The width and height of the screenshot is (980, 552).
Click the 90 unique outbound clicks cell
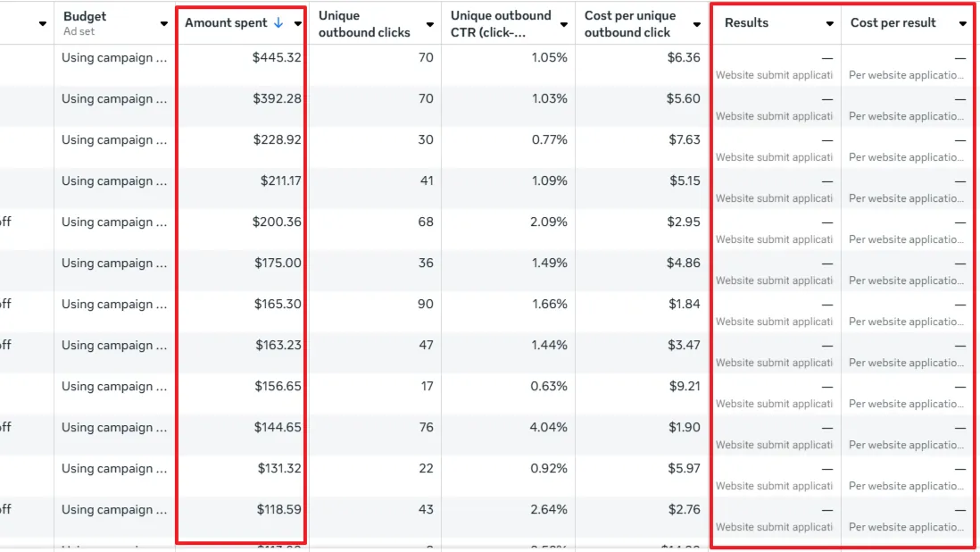pyautogui.click(x=426, y=305)
